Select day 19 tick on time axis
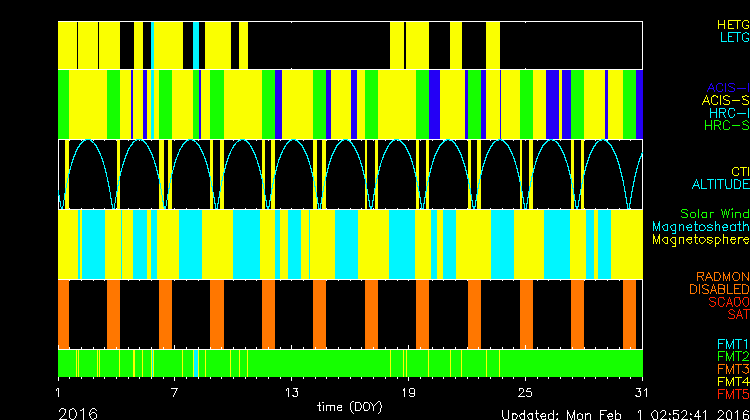 click(408, 391)
